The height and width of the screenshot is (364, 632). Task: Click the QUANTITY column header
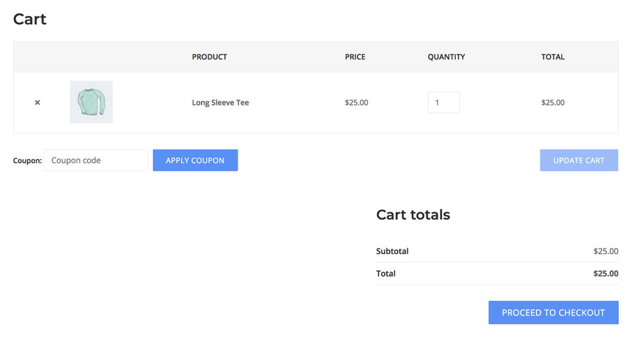point(446,57)
